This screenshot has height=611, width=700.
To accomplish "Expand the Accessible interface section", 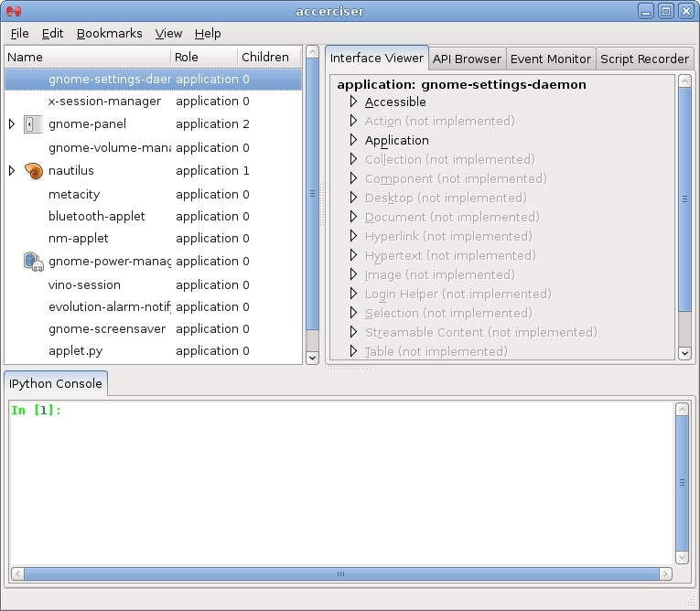I will (x=353, y=102).
